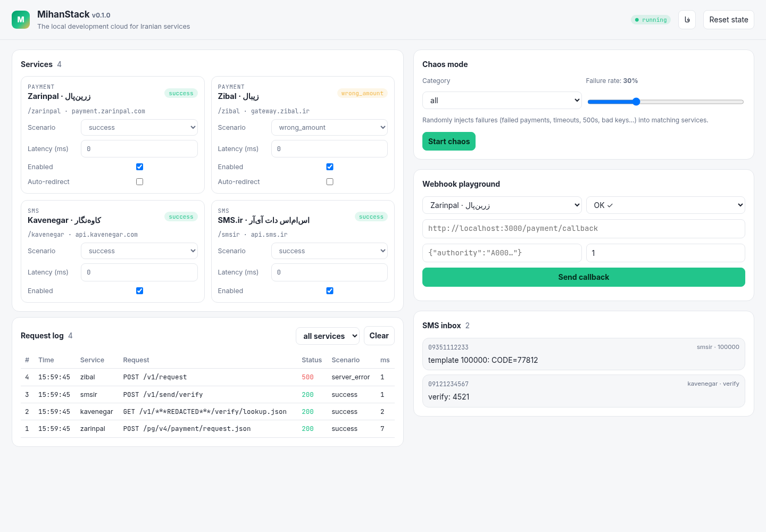Disable the Kavenegar Enabled checkbox
The image size is (766, 532).
click(x=140, y=291)
